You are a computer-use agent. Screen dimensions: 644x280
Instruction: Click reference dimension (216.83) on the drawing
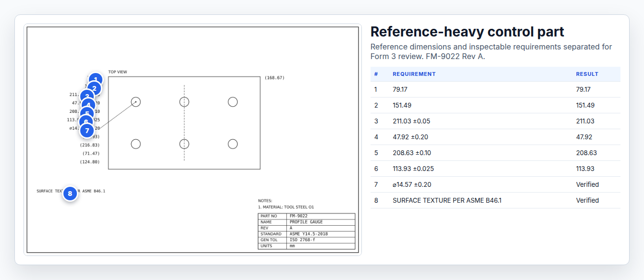point(90,145)
